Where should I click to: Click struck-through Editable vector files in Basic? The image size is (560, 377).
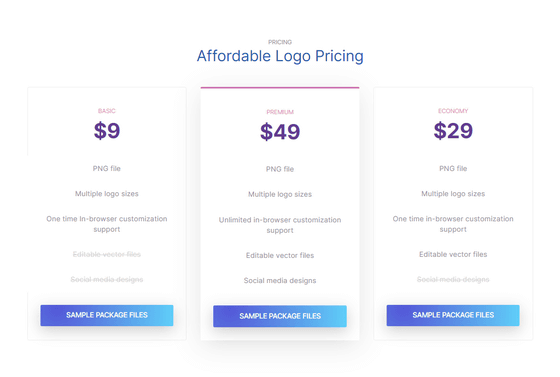[x=107, y=254]
